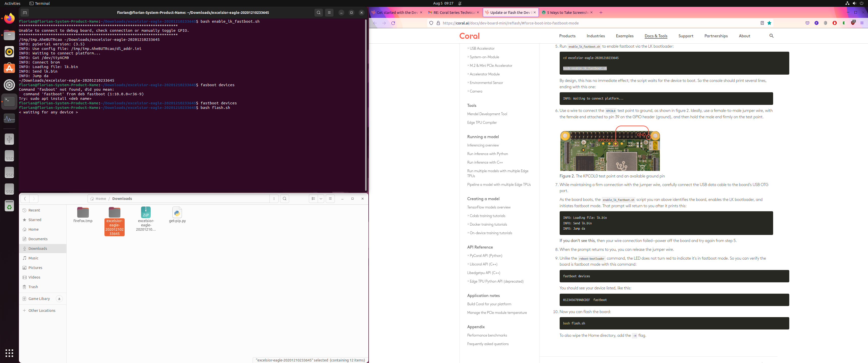Click the Firefox bookmark star icon
The width and height of the screenshot is (868, 363).
(769, 23)
